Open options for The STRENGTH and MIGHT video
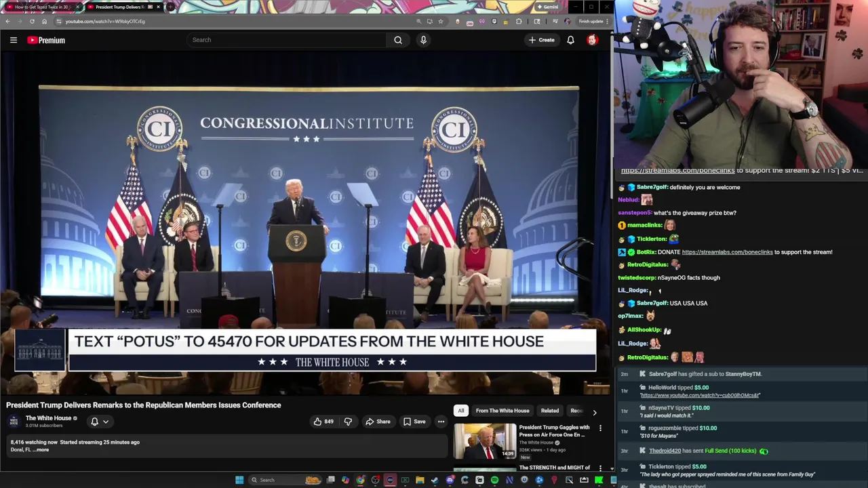The height and width of the screenshot is (488, 868). coord(600,468)
